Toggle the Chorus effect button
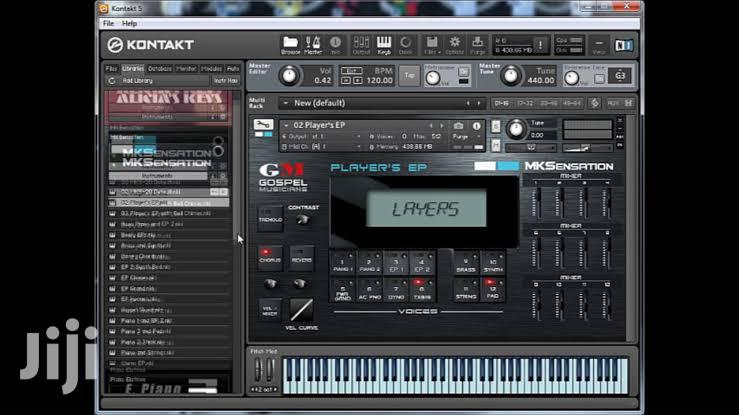739x415 pixels. [x=270, y=258]
